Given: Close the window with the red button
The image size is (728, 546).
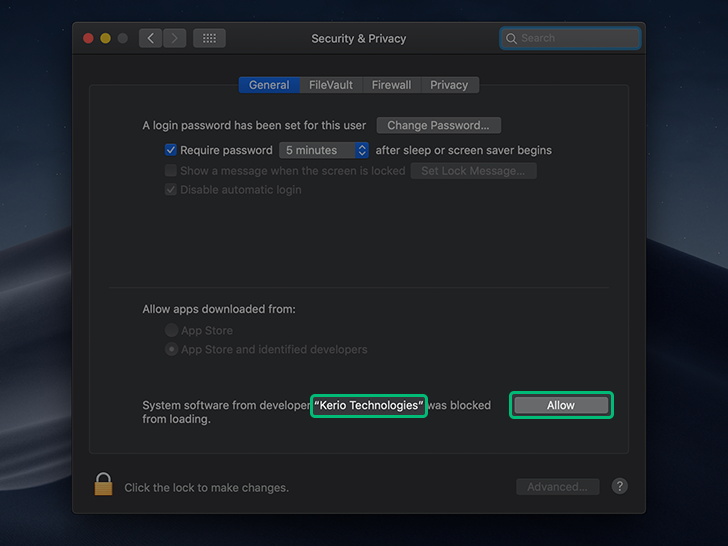Looking at the screenshot, I should pyautogui.click(x=88, y=38).
